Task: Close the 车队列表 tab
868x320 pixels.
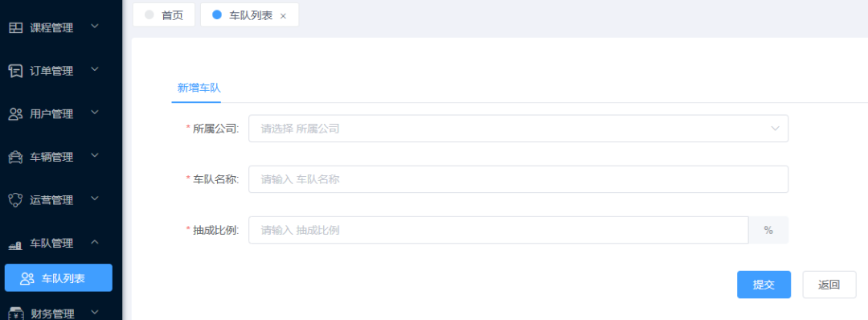Action: pyautogui.click(x=283, y=16)
